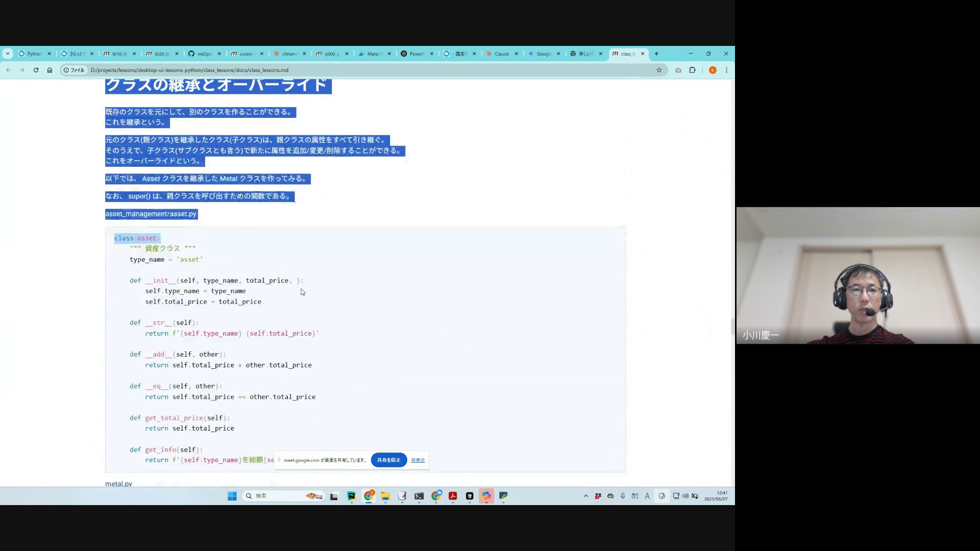Click 非表示 to hide the Meet banner
Viewport: 980px width, 551px height.
(418, 460)
